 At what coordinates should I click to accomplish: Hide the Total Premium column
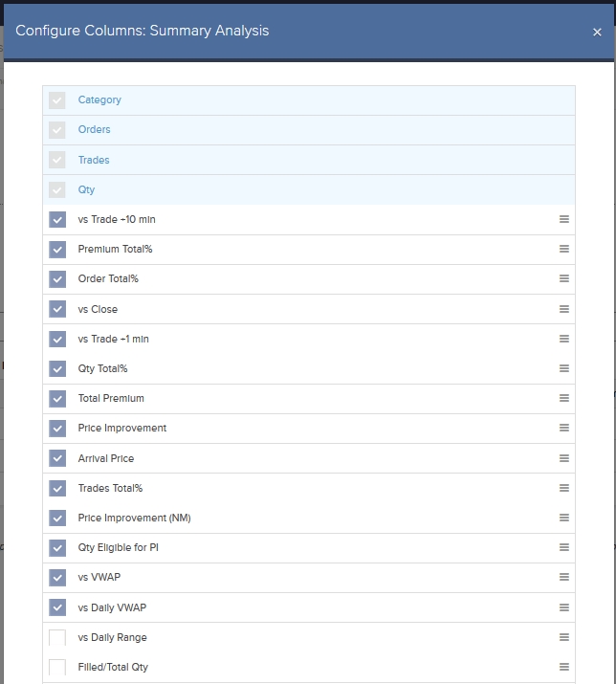click(57, 398)
